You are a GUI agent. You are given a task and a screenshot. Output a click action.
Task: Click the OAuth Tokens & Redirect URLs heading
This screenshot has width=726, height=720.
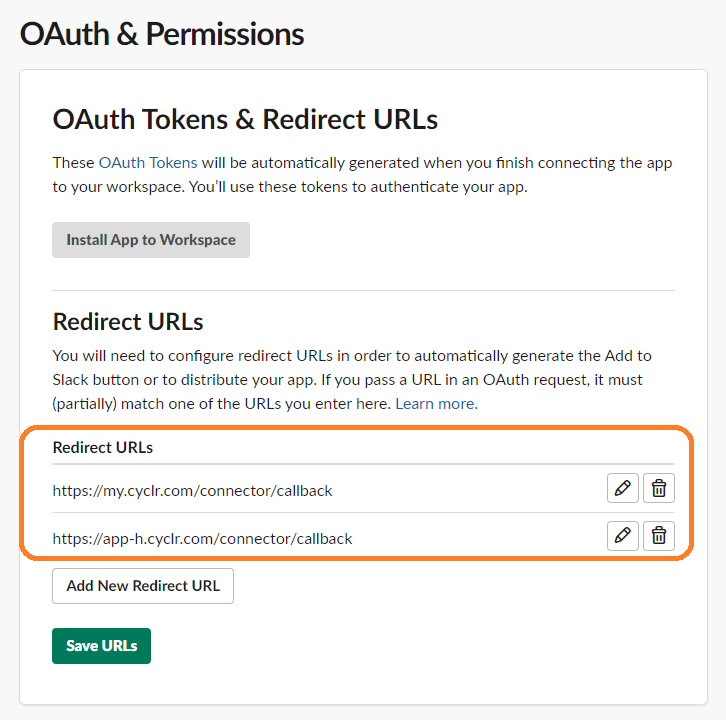coord(245,119)
